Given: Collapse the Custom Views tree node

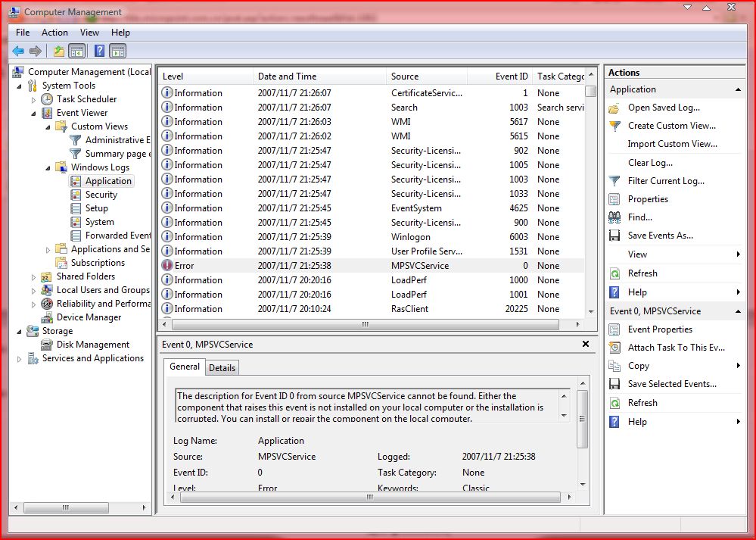Looking at the screenshot, I should pyautogui.click(x=48, y=127).
